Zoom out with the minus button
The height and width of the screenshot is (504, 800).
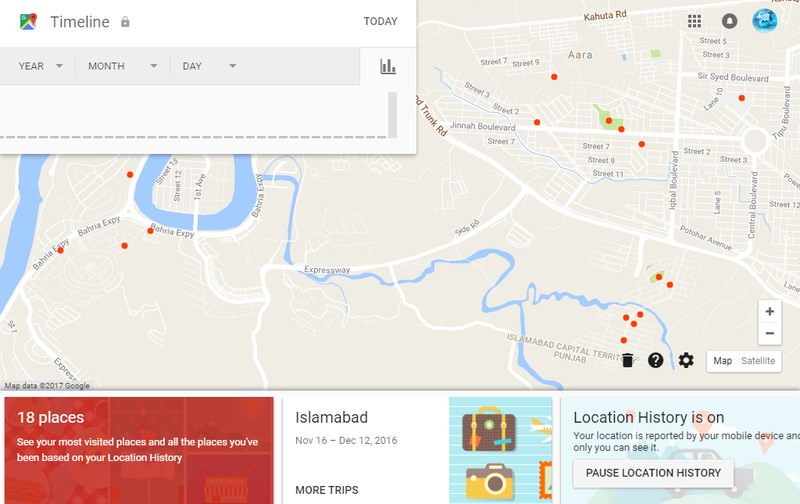coord(770,334)
